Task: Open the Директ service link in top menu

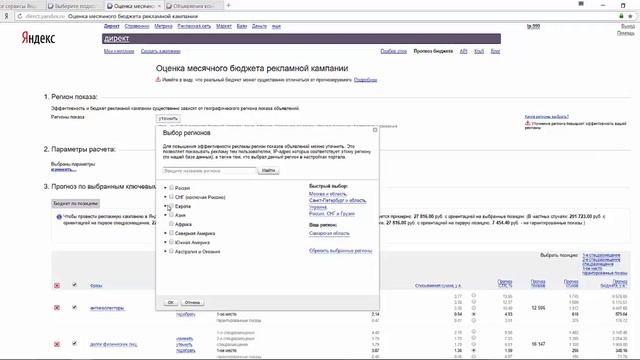Action: (x=111, y=26)
